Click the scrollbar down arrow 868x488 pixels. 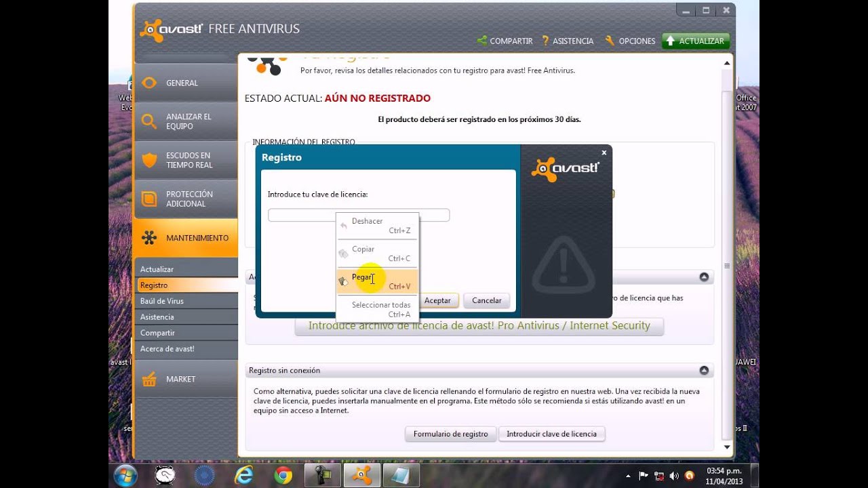[x=728, y=447]
